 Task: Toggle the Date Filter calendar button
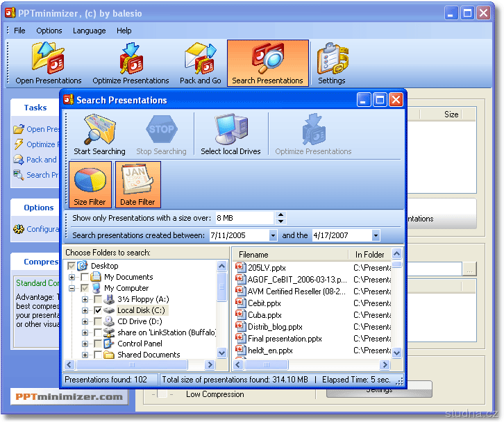point(138,185)
